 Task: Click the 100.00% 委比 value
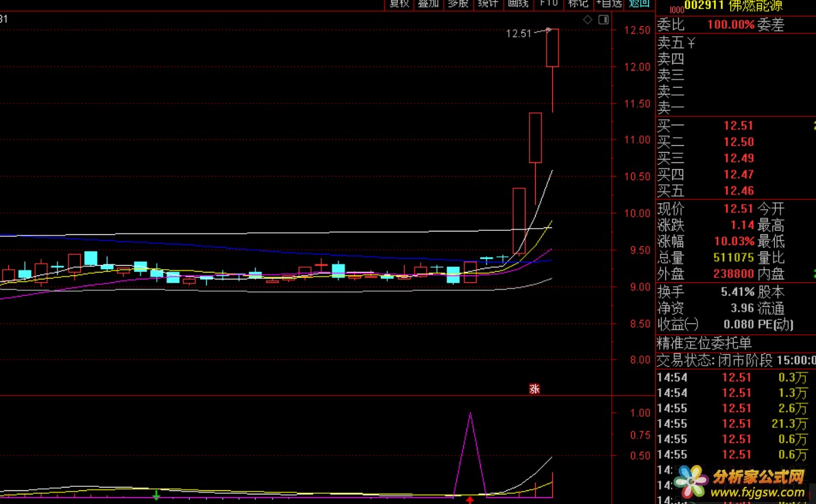[730, 25]
